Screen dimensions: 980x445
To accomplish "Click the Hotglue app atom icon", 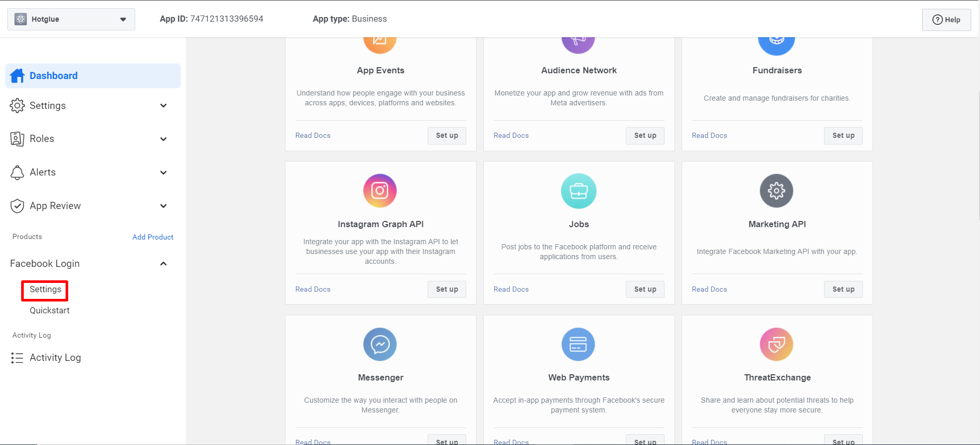I will pyautogui.click(x=21, y=19).
